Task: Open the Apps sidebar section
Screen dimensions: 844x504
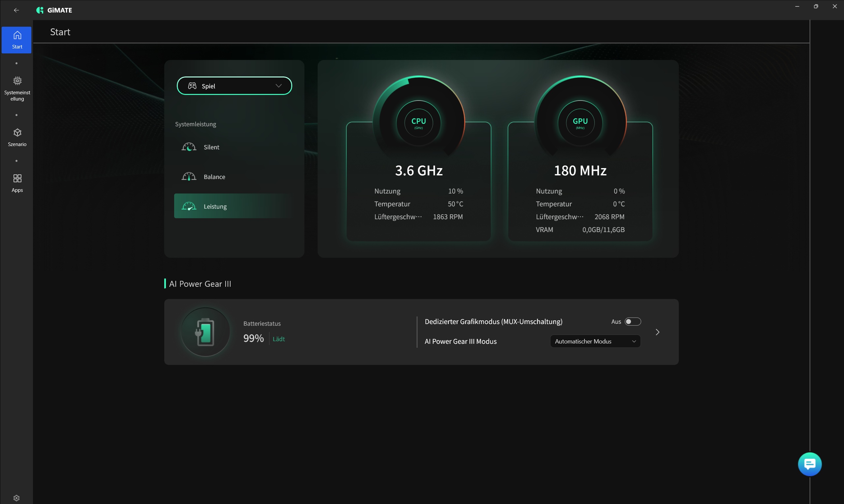Action: pyautogui.click(x=17, y=183)
